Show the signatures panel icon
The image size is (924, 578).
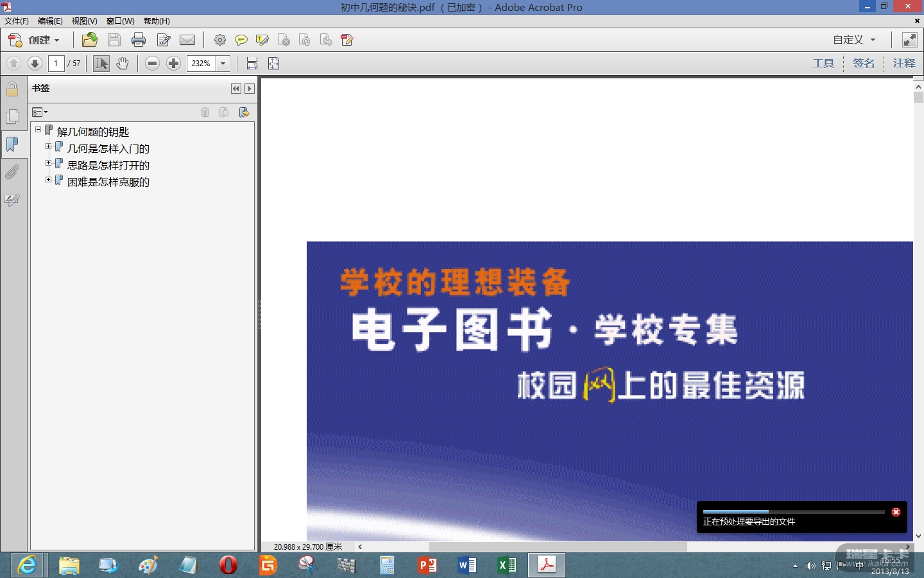(12, 200)
